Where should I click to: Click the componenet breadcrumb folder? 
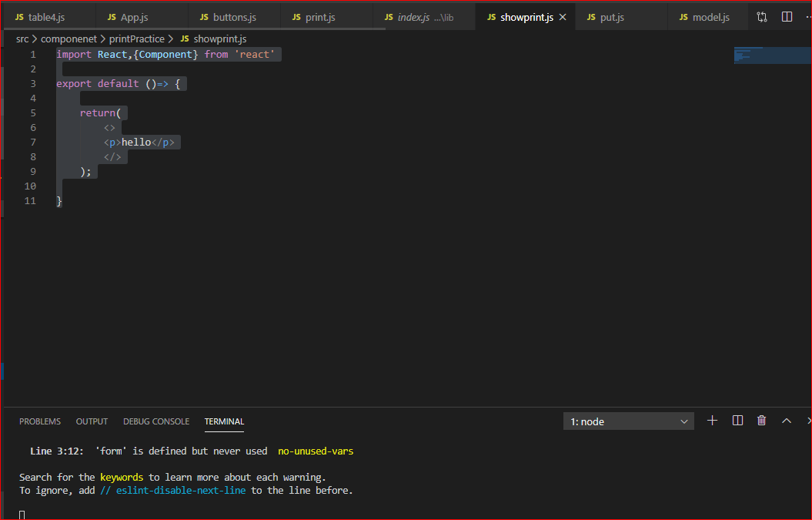click(x=69, y=39)
